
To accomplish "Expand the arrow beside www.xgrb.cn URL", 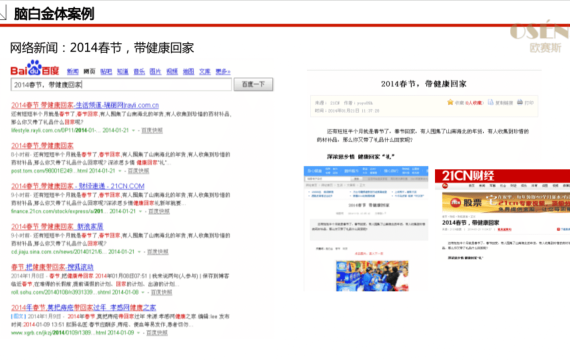I will (x=139, y=333).
